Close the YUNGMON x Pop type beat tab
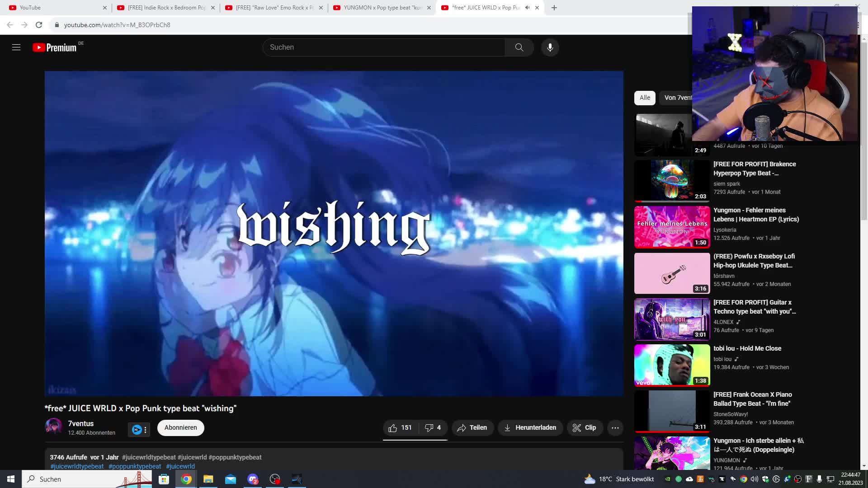This screenshot has width=868, height=488. (x=429, y=8)
